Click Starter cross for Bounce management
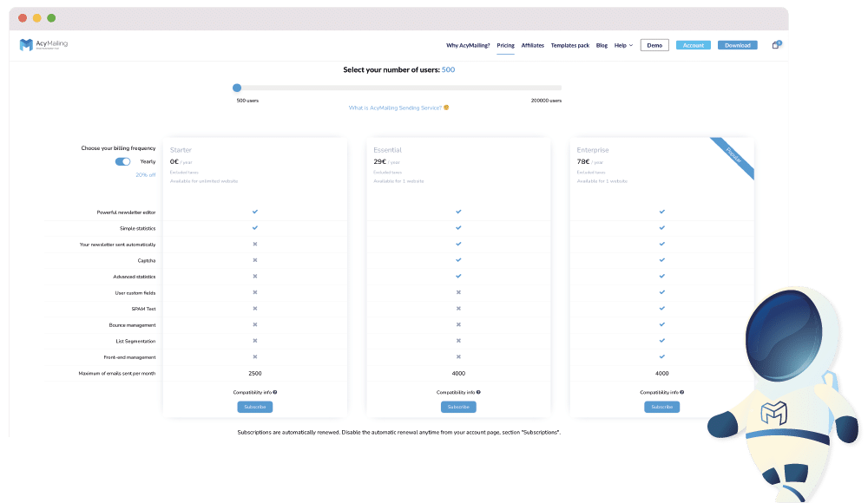 coord(255,325)
